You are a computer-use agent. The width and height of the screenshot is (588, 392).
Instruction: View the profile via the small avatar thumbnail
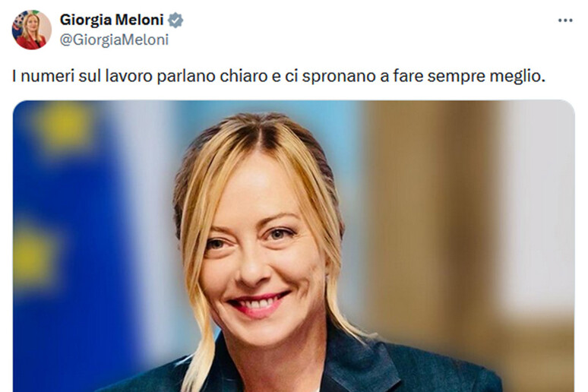pyautogui.click(x=31, y=30)
